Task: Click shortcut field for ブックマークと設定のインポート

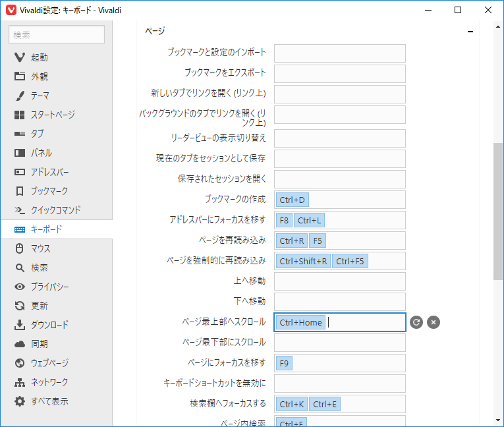Action: point(340,53)
